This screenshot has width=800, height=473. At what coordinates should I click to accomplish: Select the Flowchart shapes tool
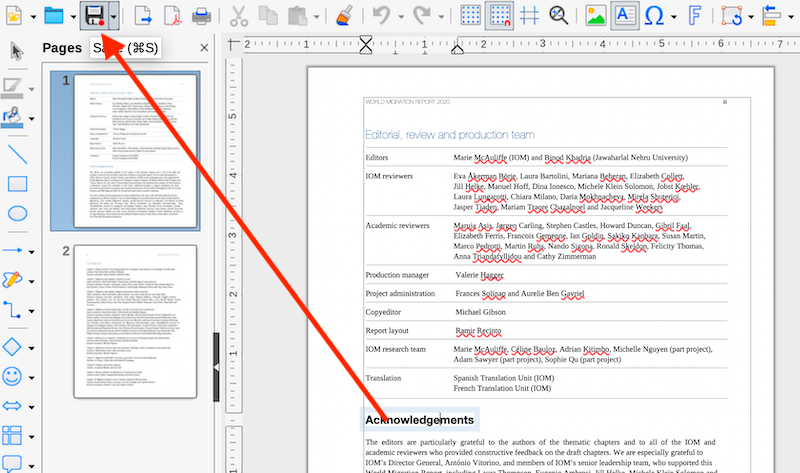pyautogui.click(x=12, y=436)
